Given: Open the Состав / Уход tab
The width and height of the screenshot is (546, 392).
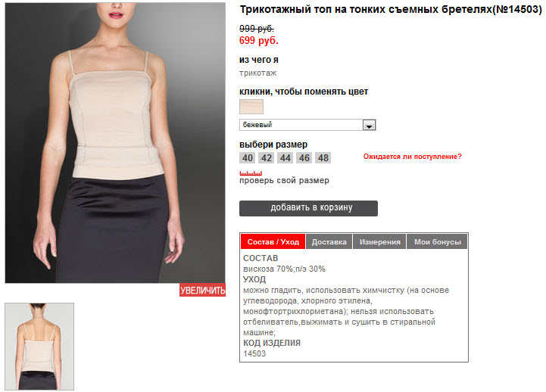Looking at the screenshot, I should [x=273, y=241].
